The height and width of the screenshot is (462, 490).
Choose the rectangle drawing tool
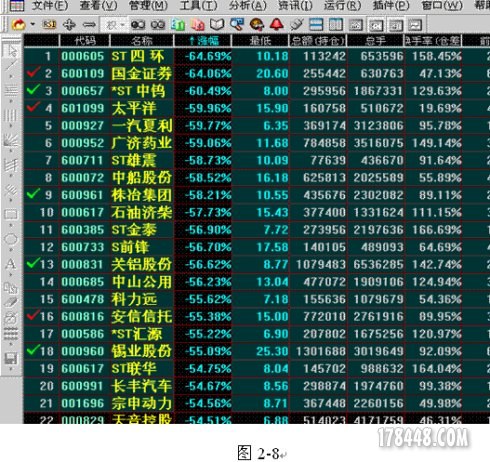(10, 214)
